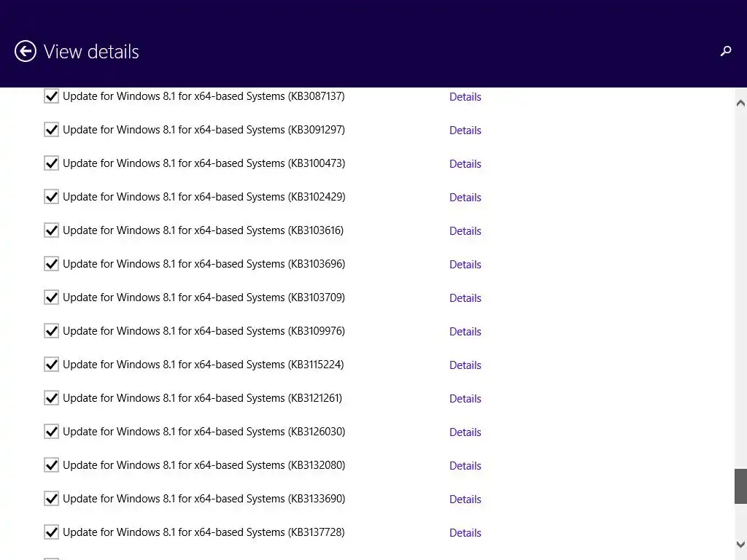View Details link for KB3103696

tap(465, 265)
